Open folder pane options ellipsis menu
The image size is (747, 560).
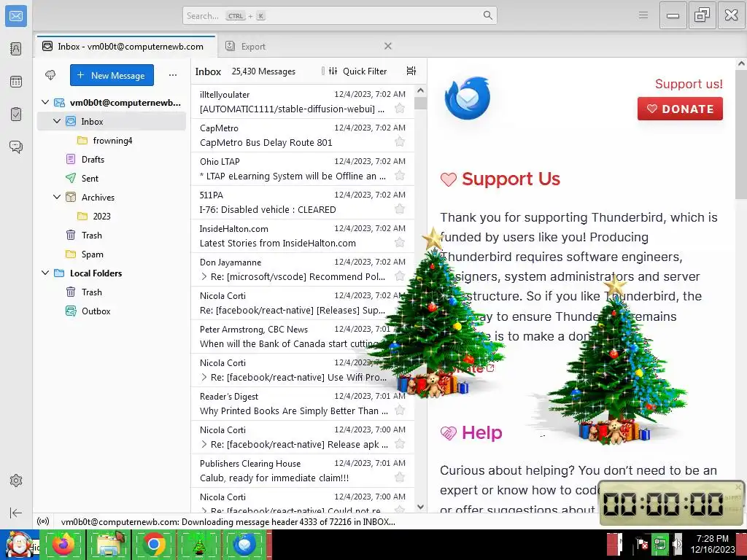pyautogui.click(x=173, y=75)
